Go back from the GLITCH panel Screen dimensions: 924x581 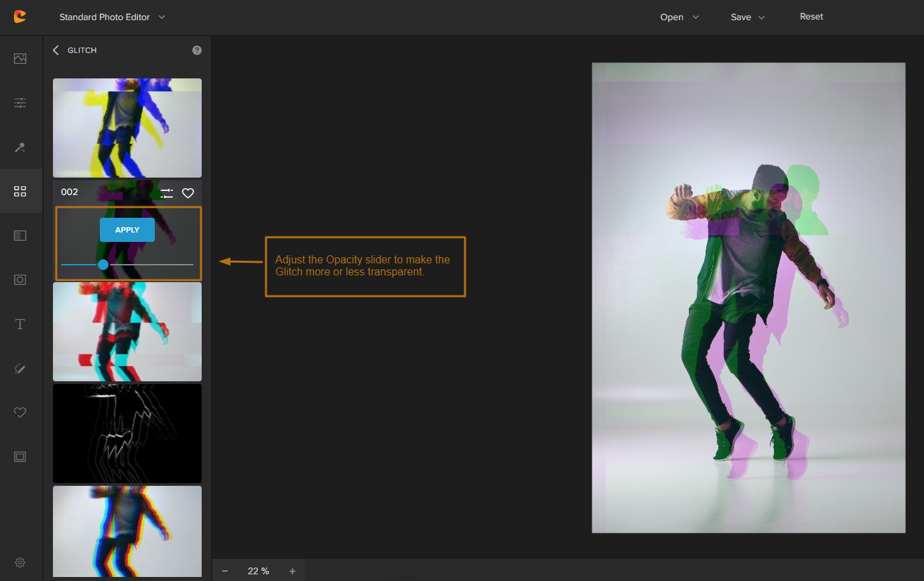click(56, 50)
